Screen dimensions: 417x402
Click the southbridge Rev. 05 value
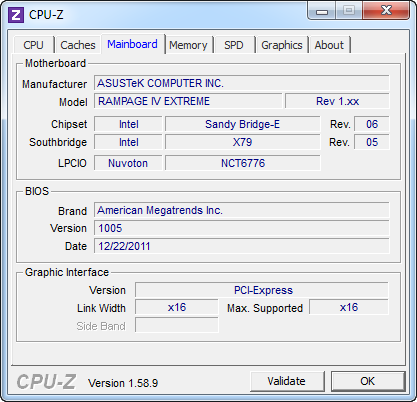[x=372, y=142]
